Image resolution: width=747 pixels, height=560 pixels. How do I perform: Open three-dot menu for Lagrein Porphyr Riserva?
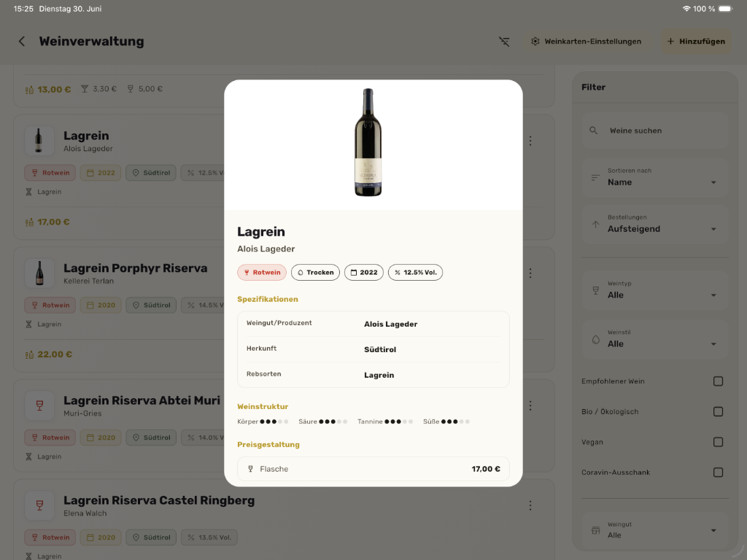pyautogui.click(x=530, y=273)
